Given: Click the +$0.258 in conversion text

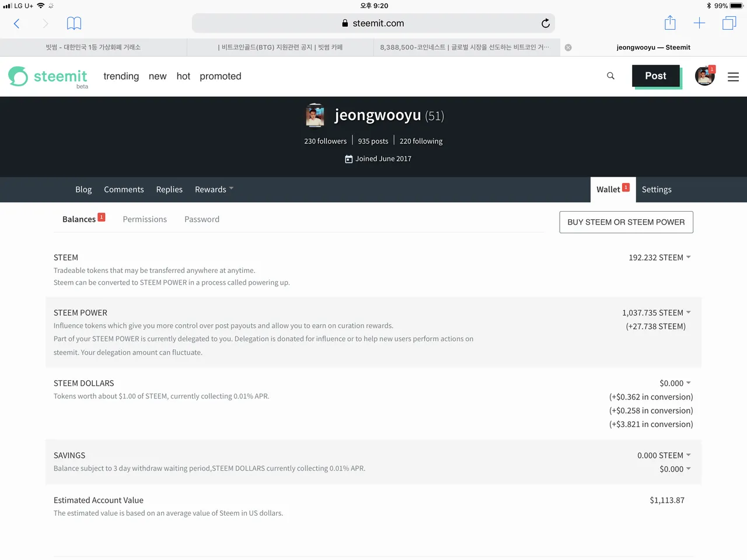Looking at the screenshot, I should pyautogui.click(x=651, y=411).
